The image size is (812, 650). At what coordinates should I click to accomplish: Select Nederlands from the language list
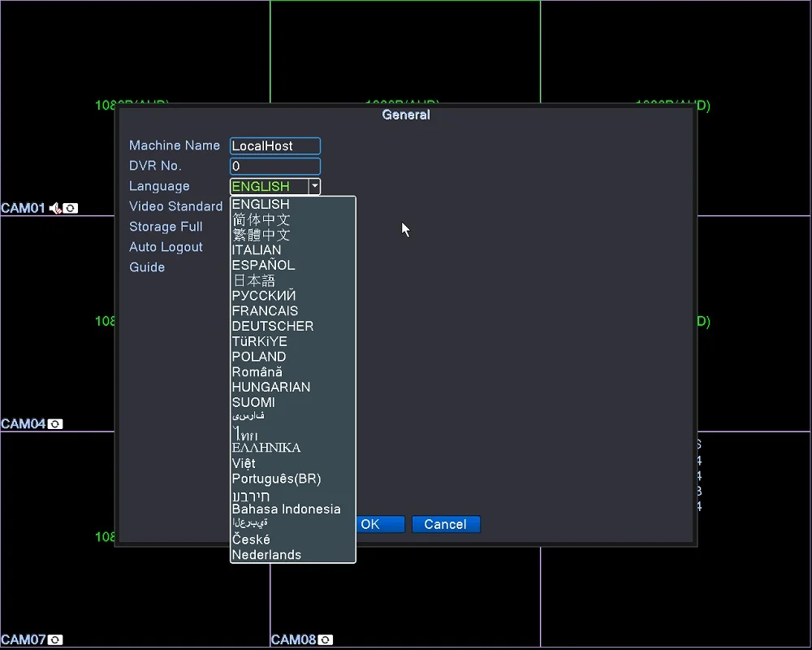tap(292, 555)
